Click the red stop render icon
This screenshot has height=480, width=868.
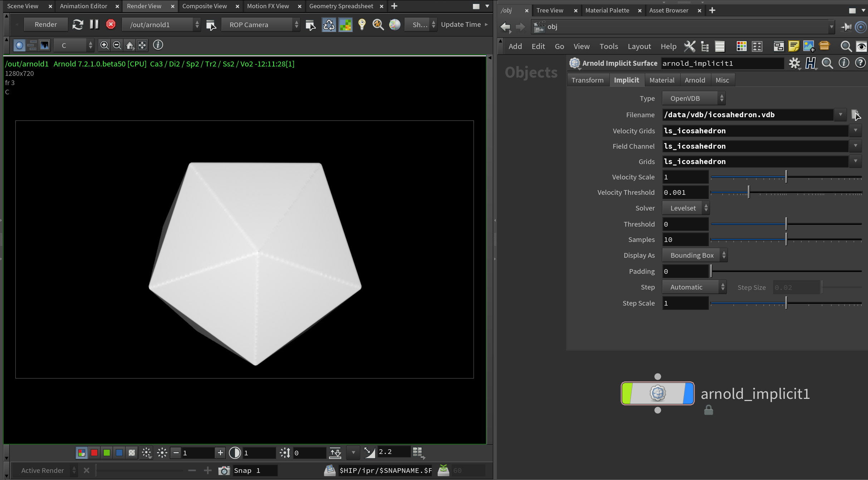pyautogui.click(x=111, y=24)
